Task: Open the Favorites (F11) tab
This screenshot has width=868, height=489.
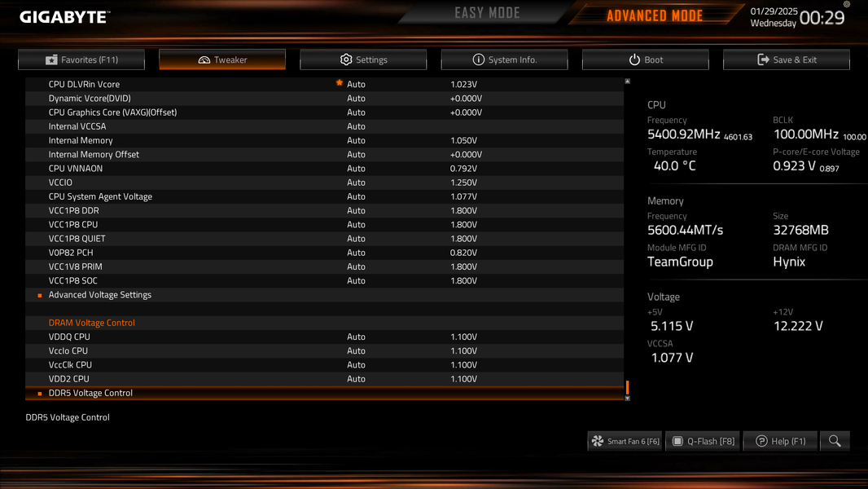Action: [81, 59]
